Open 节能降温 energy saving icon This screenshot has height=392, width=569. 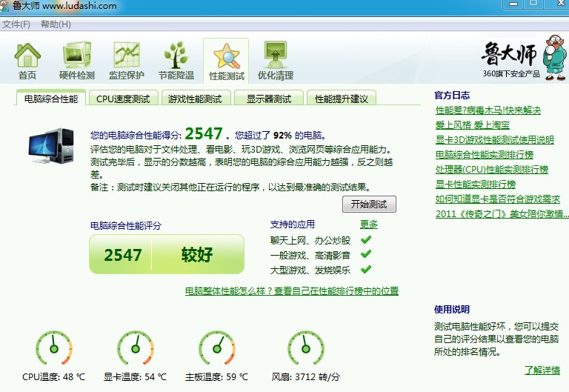tap(176, 61)
